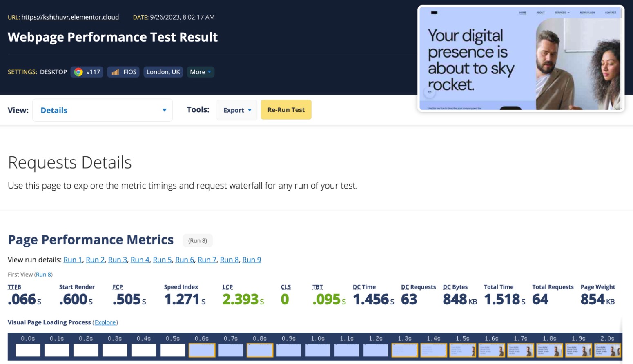Select the 1.3s filmstrip frame
Viewport: 633px width, 364px height.
tap(405, 350)
